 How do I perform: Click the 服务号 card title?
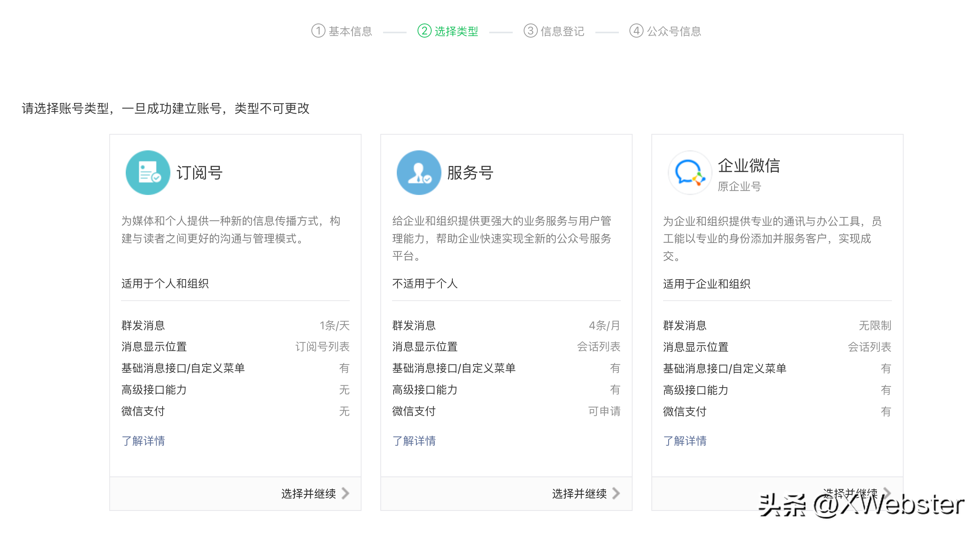[x=470, y=173]
